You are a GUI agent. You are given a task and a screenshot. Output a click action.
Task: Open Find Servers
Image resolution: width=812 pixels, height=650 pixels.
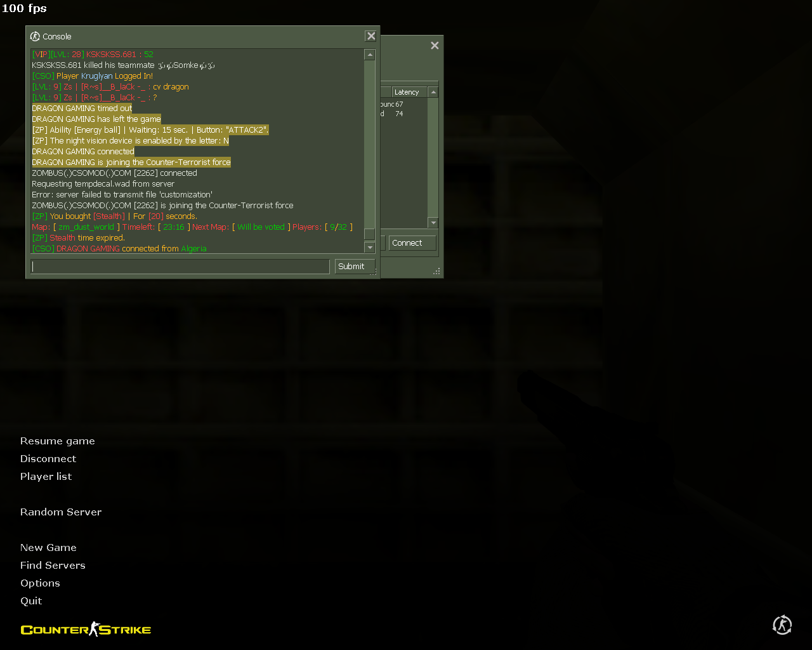(x=53, y=566)
